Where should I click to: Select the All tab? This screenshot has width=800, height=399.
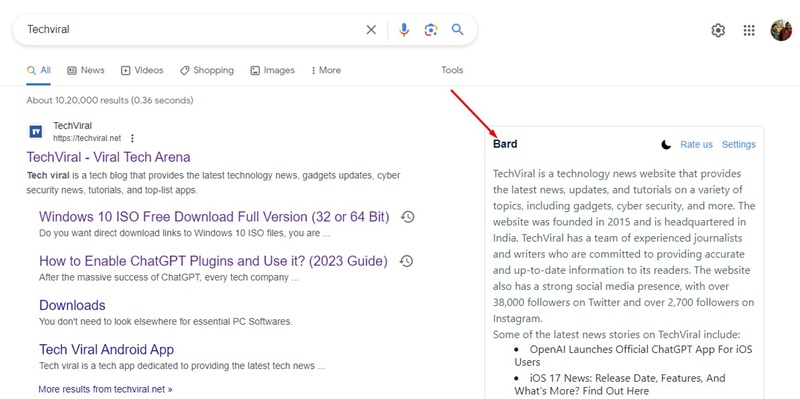[39, 70]
